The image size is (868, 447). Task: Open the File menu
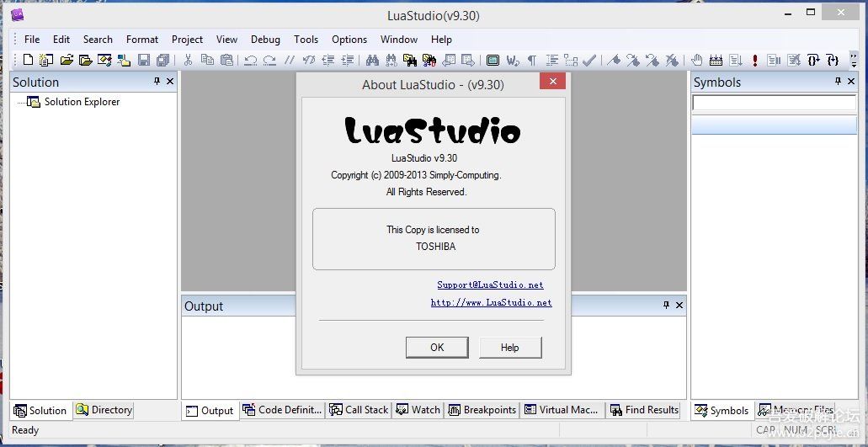tap(31, 40)
